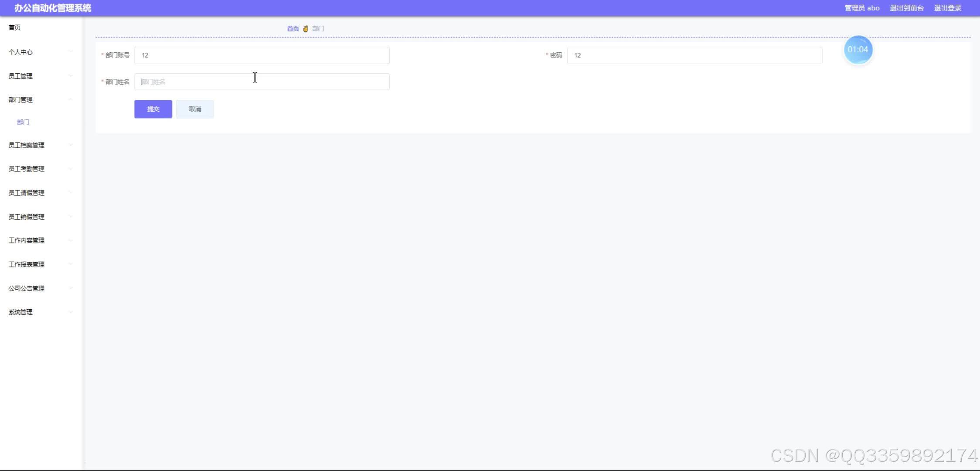Expand the 工作内容管理 work content chevron
Viewport: 980px width, 471px height.
[x=71, y=240]
